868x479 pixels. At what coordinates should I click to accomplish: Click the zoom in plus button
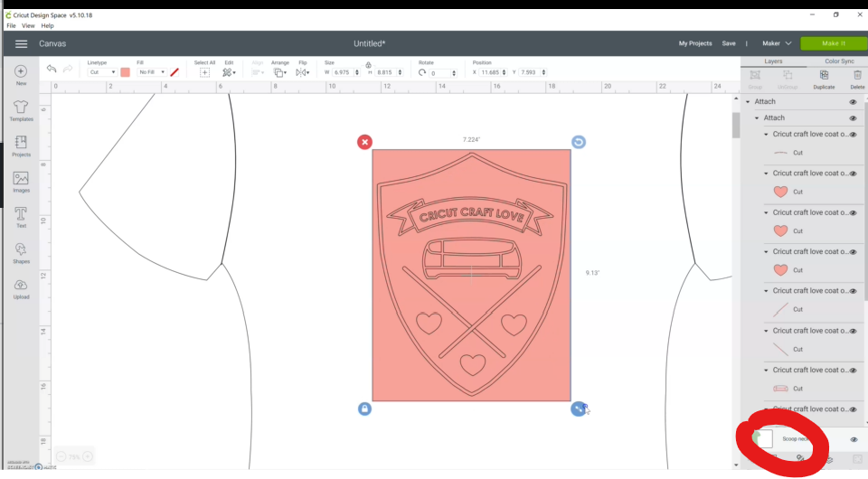point(88,457)
